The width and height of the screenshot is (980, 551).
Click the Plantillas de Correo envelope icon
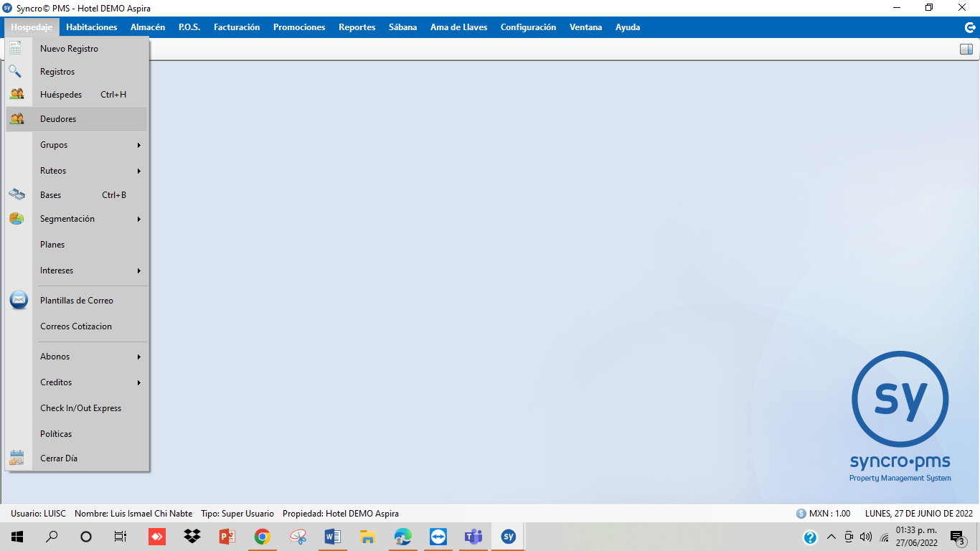19,301
